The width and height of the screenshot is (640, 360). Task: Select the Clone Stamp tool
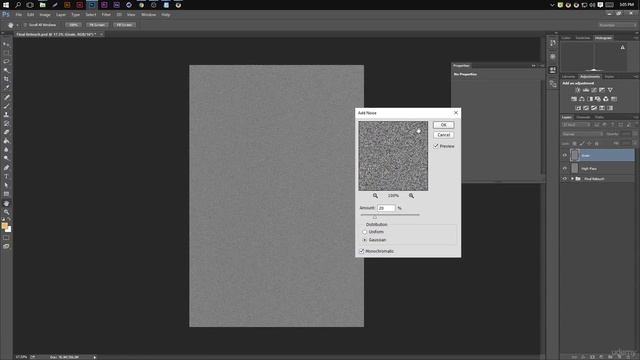[x=6, y=115]
